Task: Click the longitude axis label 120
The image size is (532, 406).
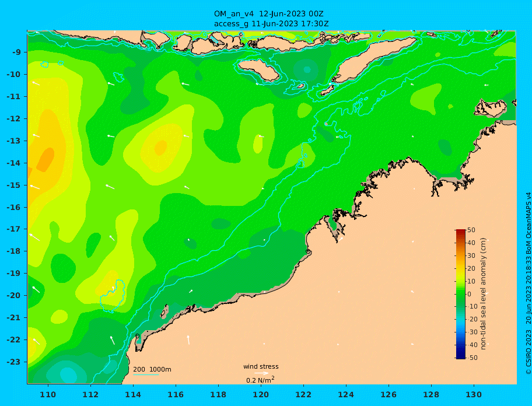Action: tap(261, 394)
